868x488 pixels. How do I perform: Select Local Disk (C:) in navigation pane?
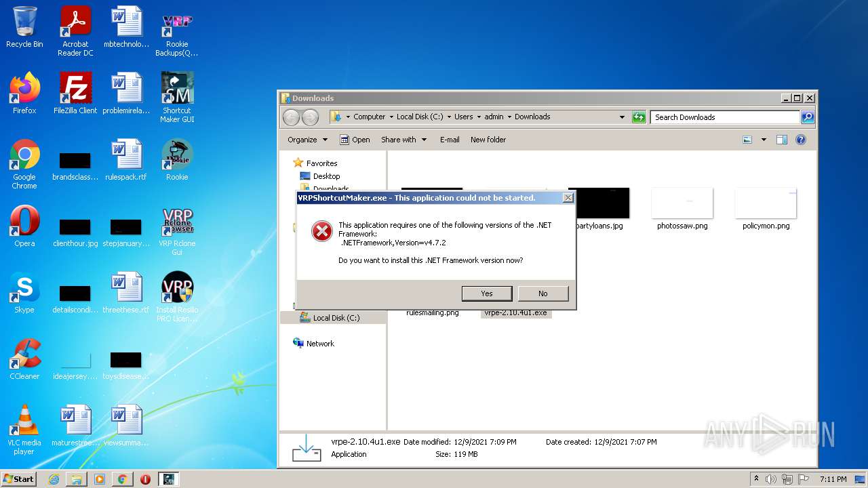(x=330, y=318)
